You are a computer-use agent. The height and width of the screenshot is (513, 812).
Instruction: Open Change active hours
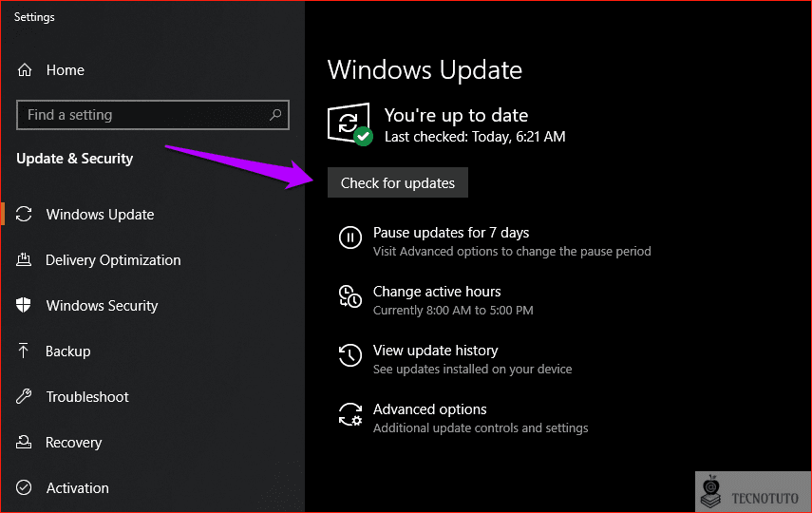(437, 292)
